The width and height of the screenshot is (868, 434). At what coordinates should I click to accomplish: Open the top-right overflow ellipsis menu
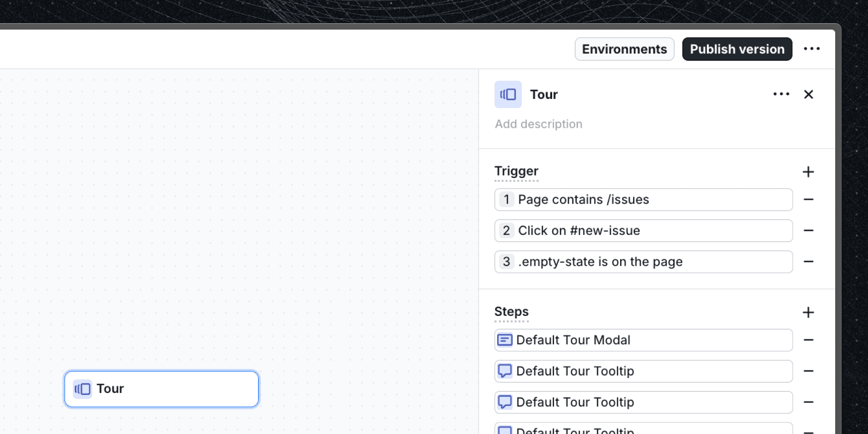[812, 48]
